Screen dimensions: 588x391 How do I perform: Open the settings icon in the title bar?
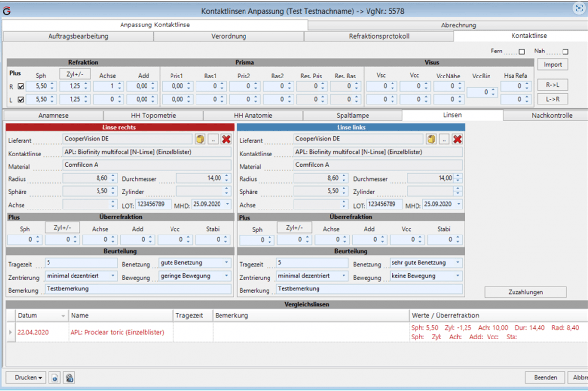pos(578,8)
